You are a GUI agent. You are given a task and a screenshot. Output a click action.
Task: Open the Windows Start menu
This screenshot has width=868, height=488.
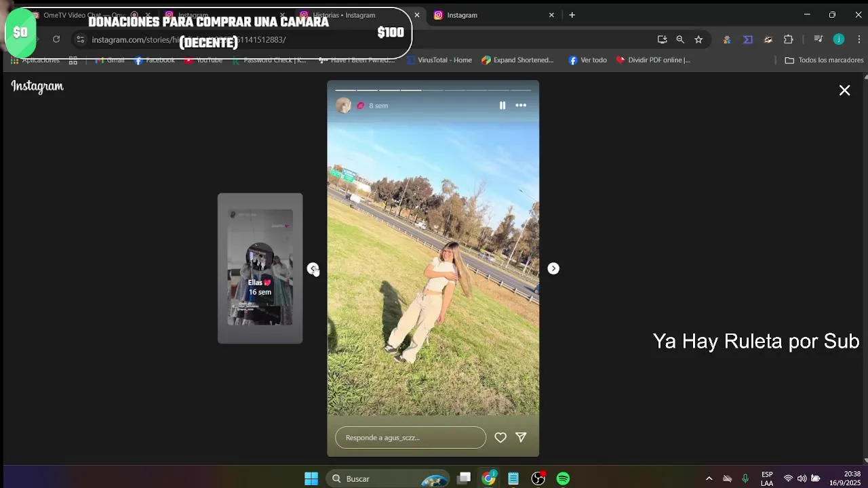coord(311,479)
